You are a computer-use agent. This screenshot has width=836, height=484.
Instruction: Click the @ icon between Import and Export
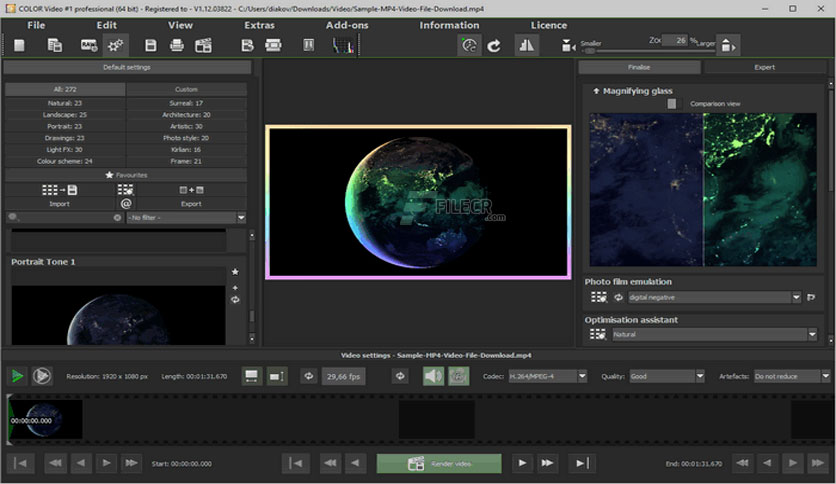click(x=126, y=203)
